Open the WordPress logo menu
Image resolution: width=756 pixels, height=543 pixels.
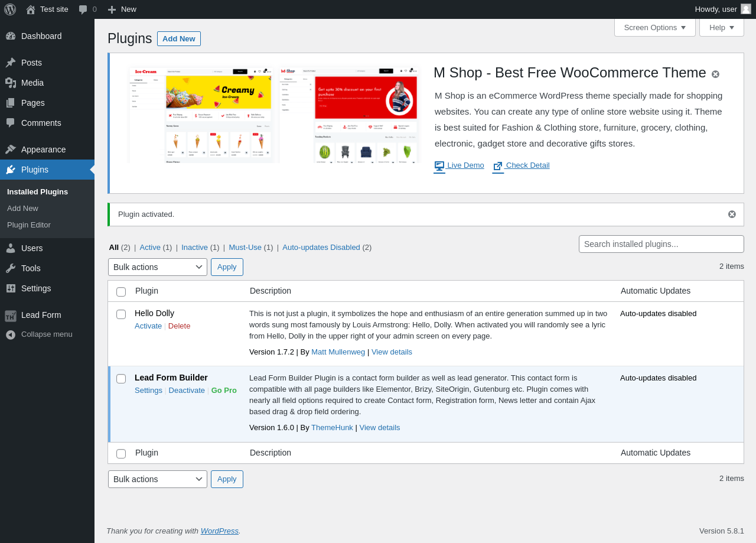[x=10, y=9]
